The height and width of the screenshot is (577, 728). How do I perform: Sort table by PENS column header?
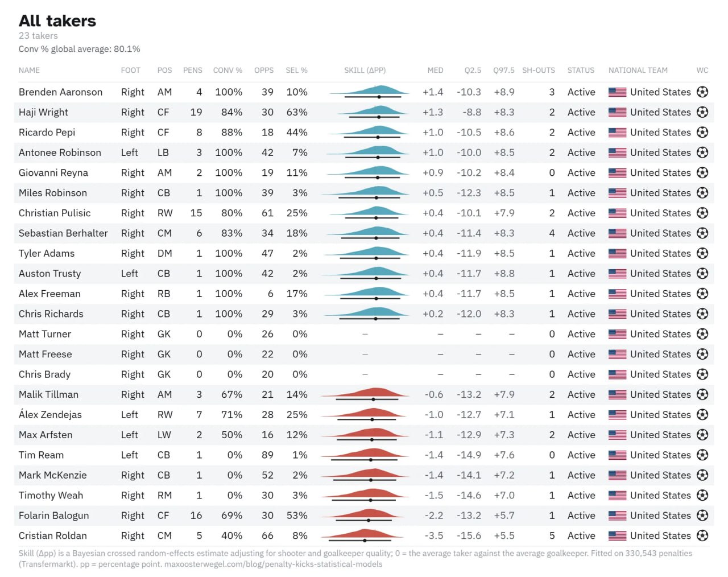(x=192, y=70)
